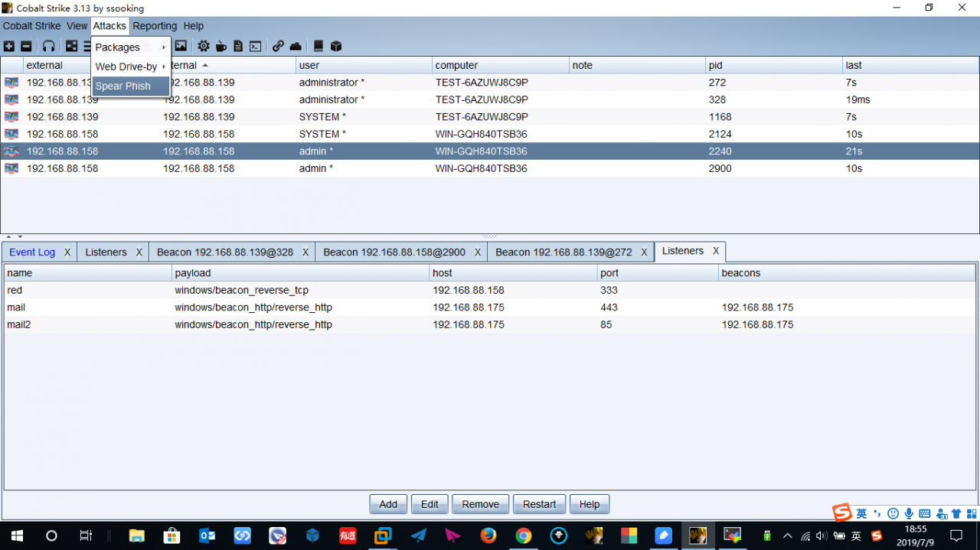
Task: Open the Windows Start menu
Action: (x=17, y=535)
